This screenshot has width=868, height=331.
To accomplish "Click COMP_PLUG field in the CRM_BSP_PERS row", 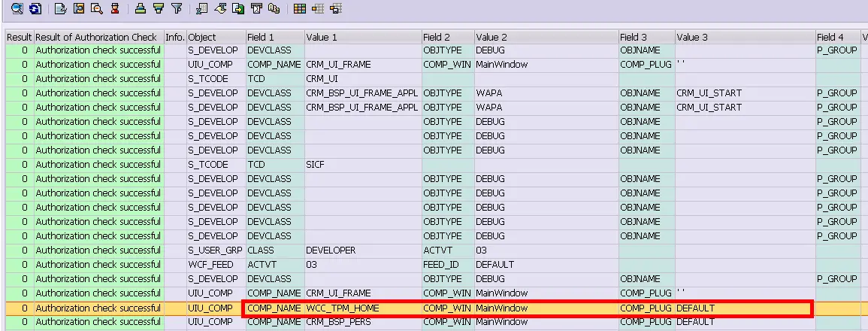I will 646,321.
